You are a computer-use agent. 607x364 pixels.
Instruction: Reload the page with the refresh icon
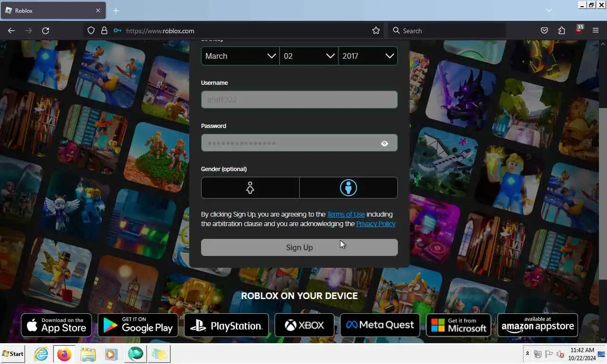[46, 31]
